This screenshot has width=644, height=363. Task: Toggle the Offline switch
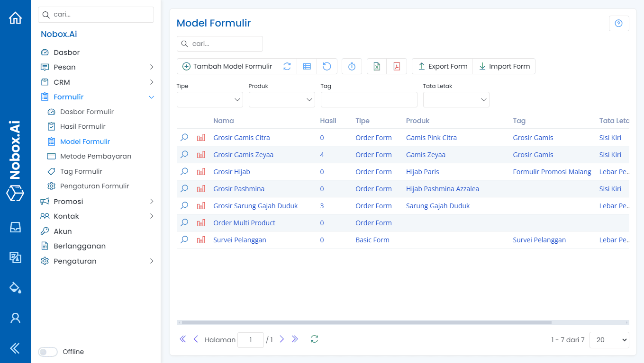click(47, 352)
